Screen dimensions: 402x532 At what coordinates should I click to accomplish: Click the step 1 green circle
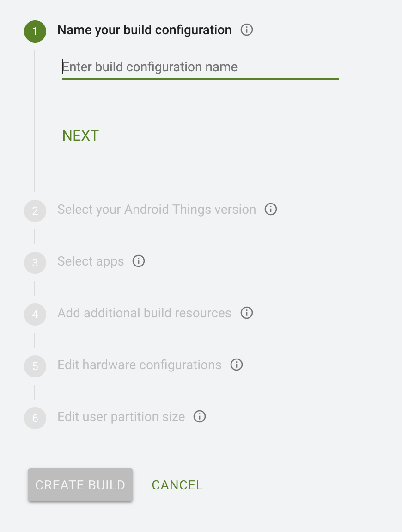(35, 31)
